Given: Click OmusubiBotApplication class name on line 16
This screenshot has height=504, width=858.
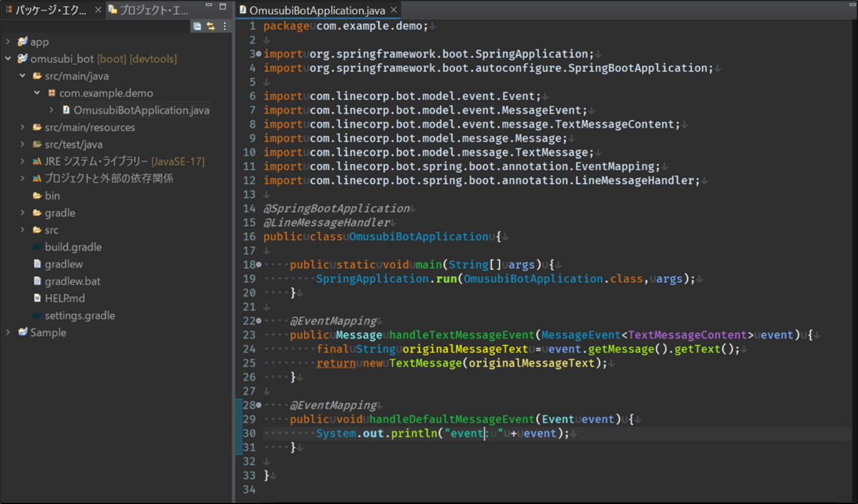Looking at the screenshot, I should (418, 237).
